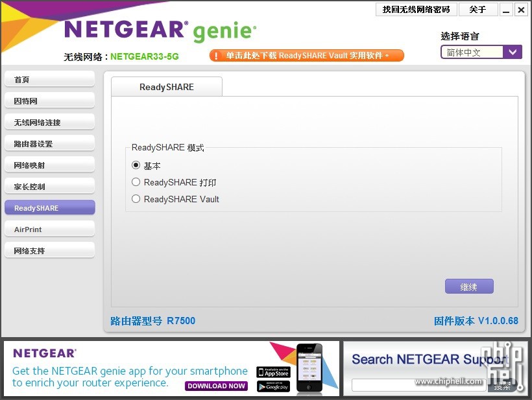
Task: Click the Google Play download badge
Action: point(274,386)
